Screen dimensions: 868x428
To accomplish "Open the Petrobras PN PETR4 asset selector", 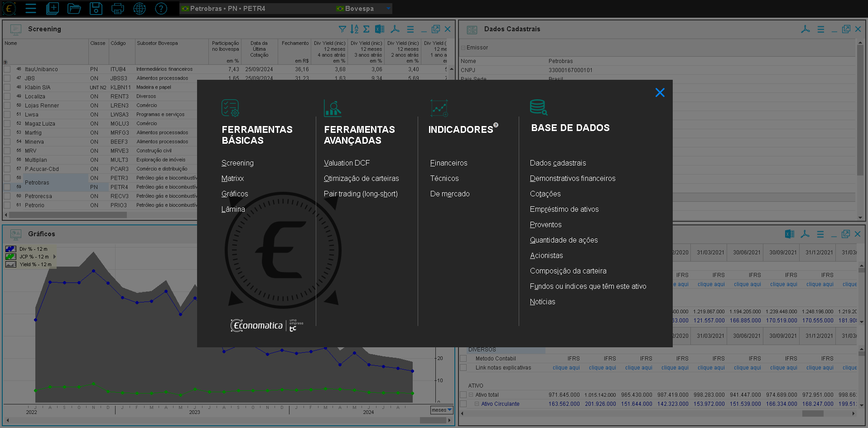I will [256, 8].
